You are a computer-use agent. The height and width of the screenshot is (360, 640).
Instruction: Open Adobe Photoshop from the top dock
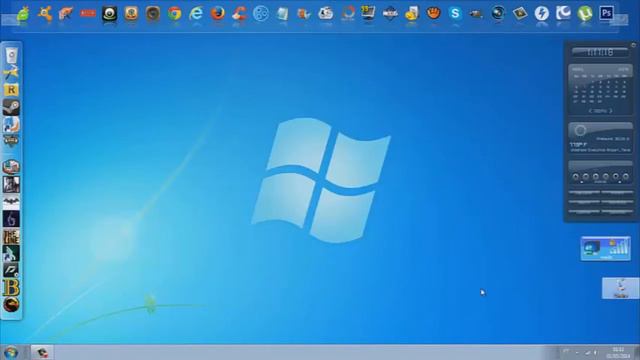pos(607,13)
